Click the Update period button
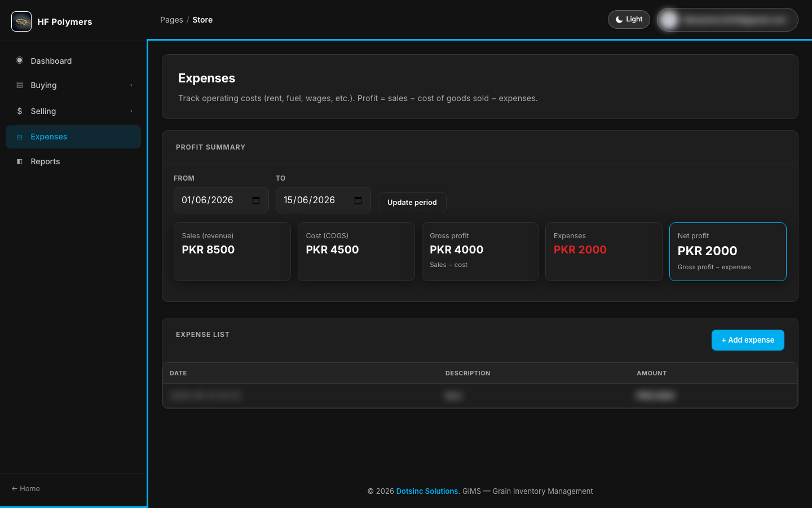The width and height of the screenshot is (812, 508). coord(412,203)
